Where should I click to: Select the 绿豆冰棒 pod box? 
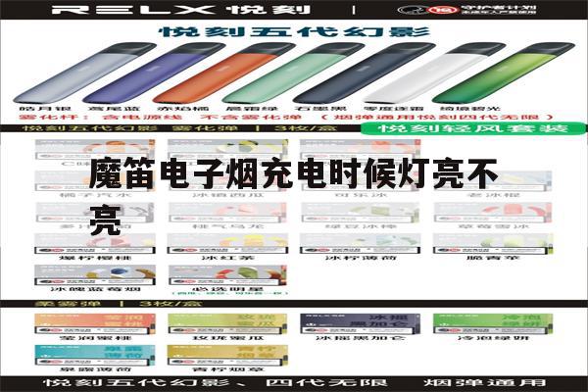pyautogui.click(x=360, y=213)
